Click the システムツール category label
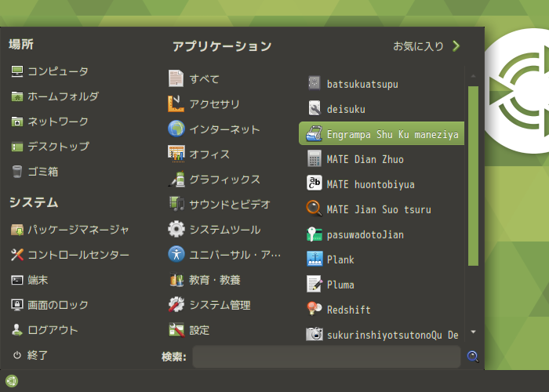 (x=225, y=230)
